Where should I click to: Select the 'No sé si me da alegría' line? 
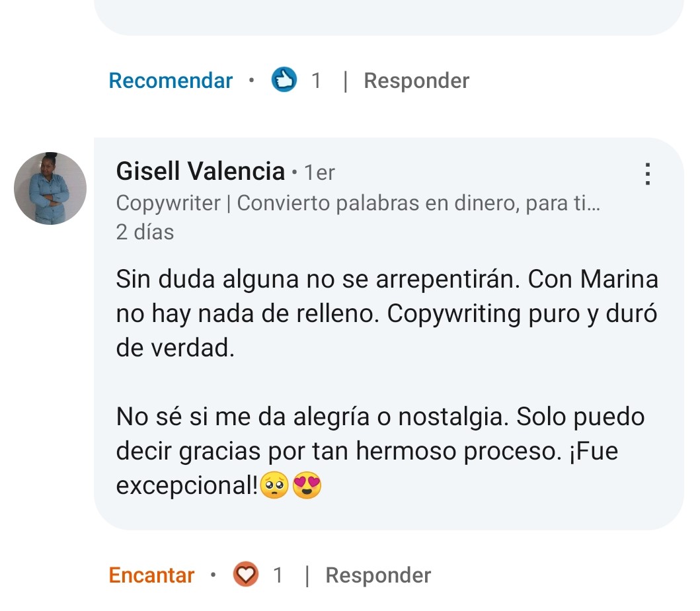pyautogui.click(x=380, y=417)
